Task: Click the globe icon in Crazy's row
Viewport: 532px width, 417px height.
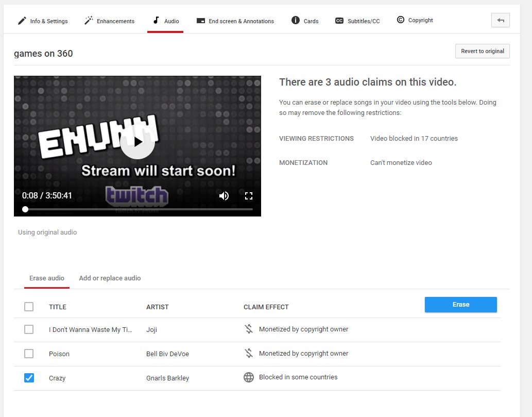Action: click(x=249, y=377)
